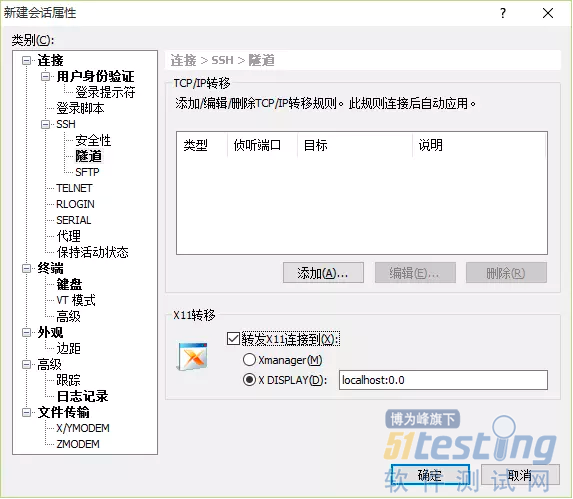The image size is (573, 499).
Task: Collapse the 连接 tree node
Action: point(27,60)
